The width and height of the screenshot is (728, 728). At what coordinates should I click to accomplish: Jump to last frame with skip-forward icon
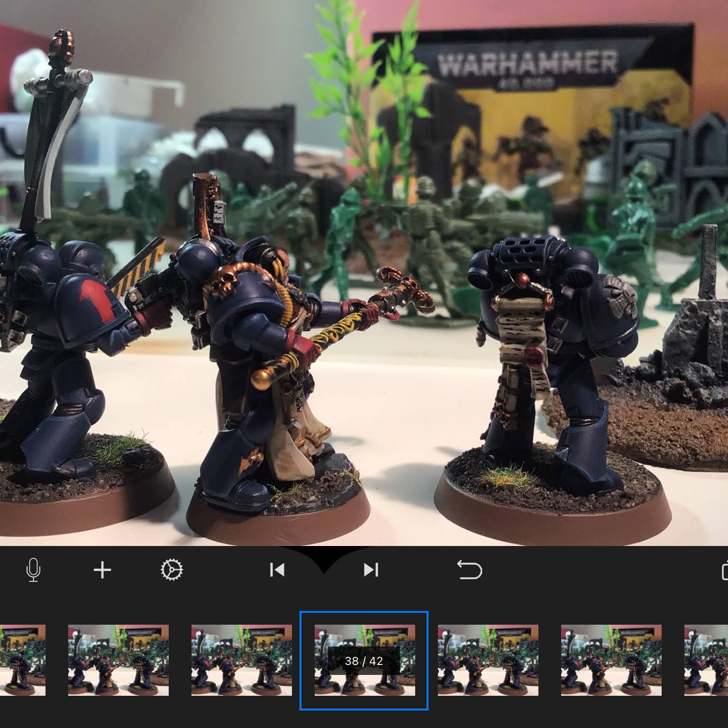(x=371, y=570)
